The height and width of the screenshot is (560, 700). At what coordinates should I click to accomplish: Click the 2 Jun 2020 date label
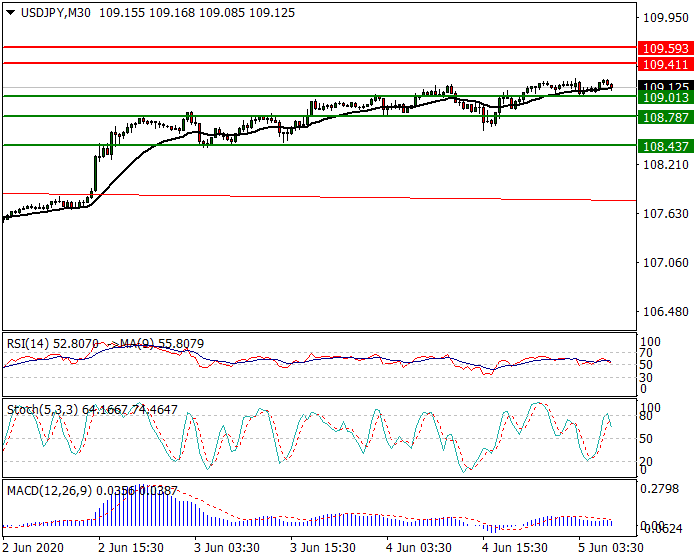(33, 548)
